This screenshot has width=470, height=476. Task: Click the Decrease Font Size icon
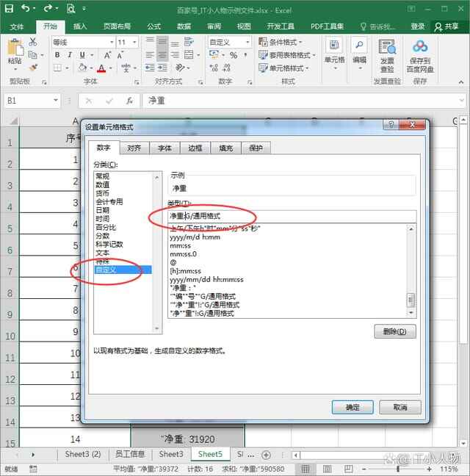(x=120, y=55)
